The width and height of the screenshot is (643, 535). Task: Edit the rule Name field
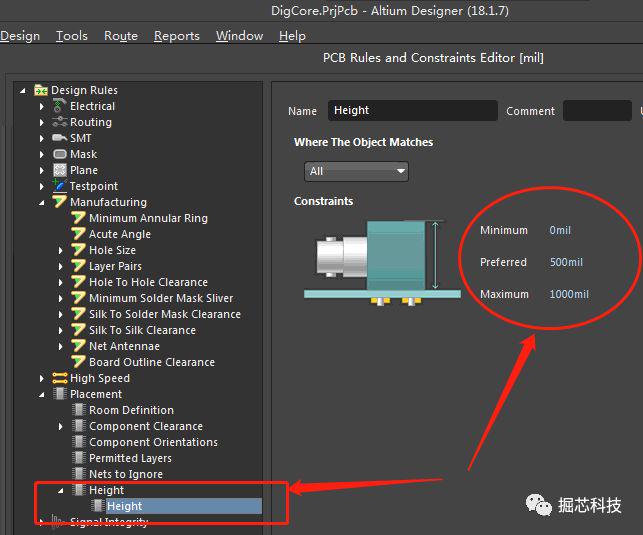click(413, 110)
